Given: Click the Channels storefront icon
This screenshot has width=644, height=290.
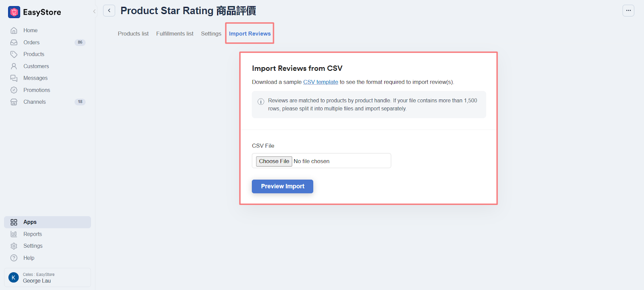Looking at the screenshot, I should tap(14, 102).
